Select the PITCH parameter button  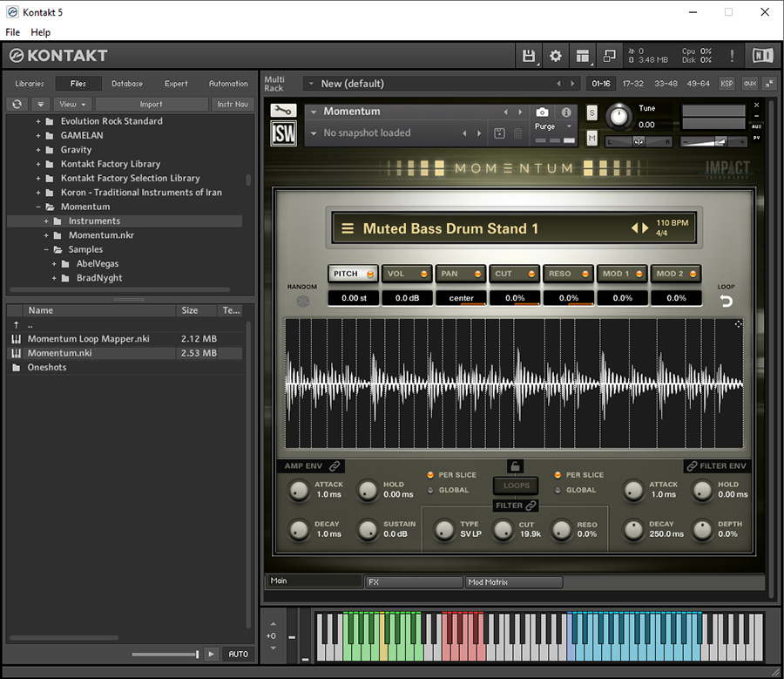pos(353,274)
